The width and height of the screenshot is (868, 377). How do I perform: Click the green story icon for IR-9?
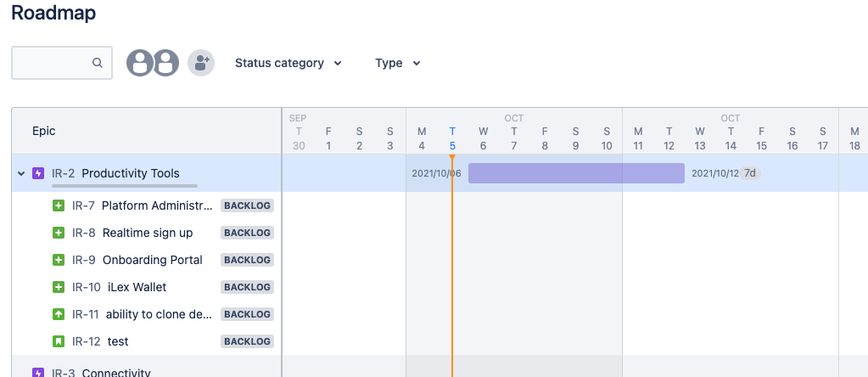[59, 260]
